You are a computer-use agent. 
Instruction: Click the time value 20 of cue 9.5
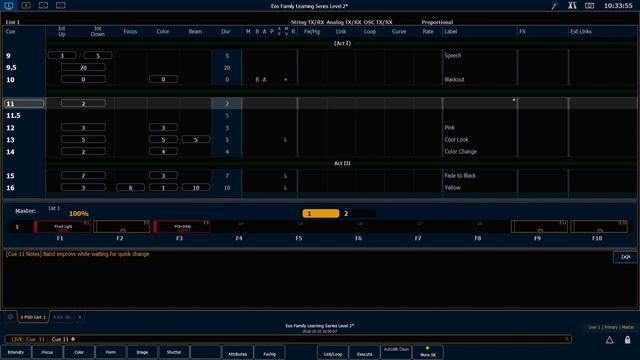pos(83,67)
